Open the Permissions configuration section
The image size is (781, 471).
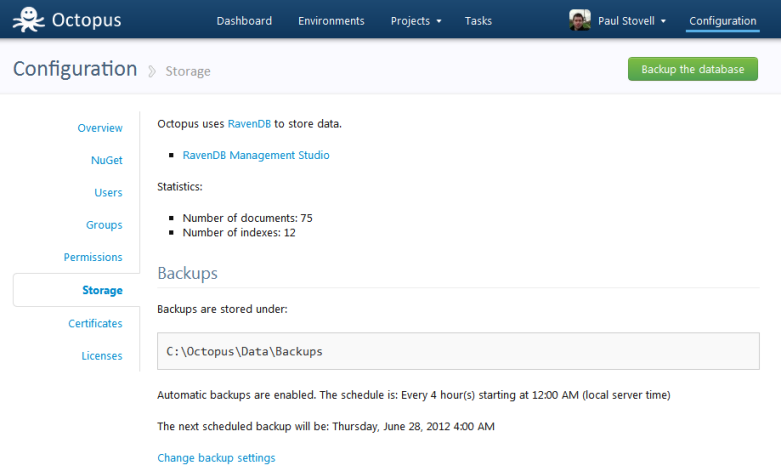(x=93, y=257)
